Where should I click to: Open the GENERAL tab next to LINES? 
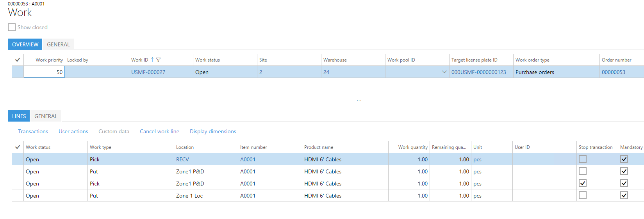[46, 116]
